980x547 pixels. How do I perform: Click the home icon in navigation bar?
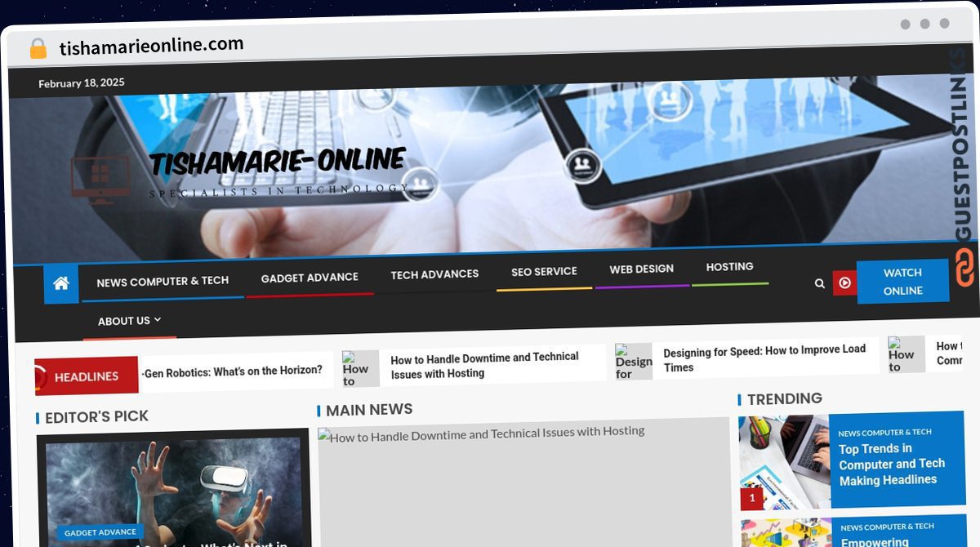tap(61, 283)
